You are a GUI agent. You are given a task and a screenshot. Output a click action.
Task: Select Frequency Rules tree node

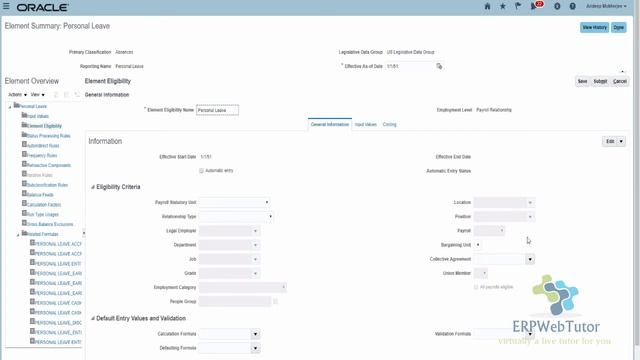pyautogui.click(x=40, y=155)
